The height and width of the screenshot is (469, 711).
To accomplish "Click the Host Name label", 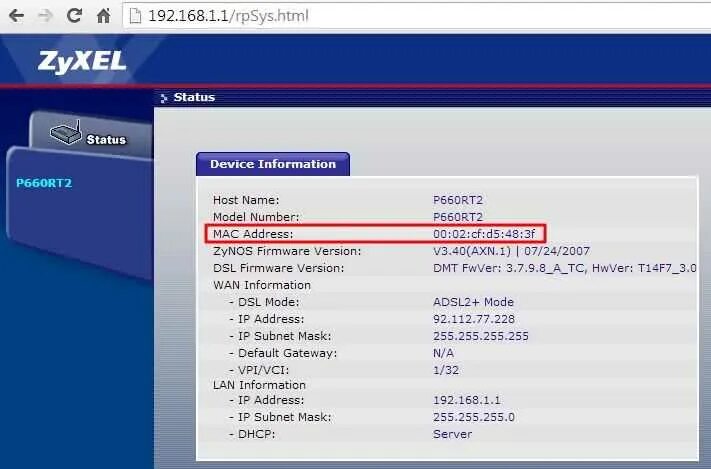I will pos(246,200).
